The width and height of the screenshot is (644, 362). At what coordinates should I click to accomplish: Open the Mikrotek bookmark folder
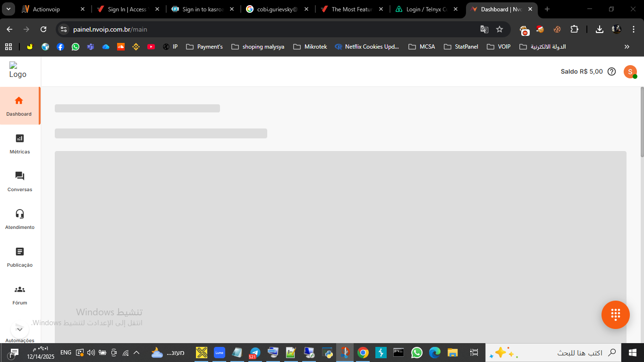[x=310, y=47]
